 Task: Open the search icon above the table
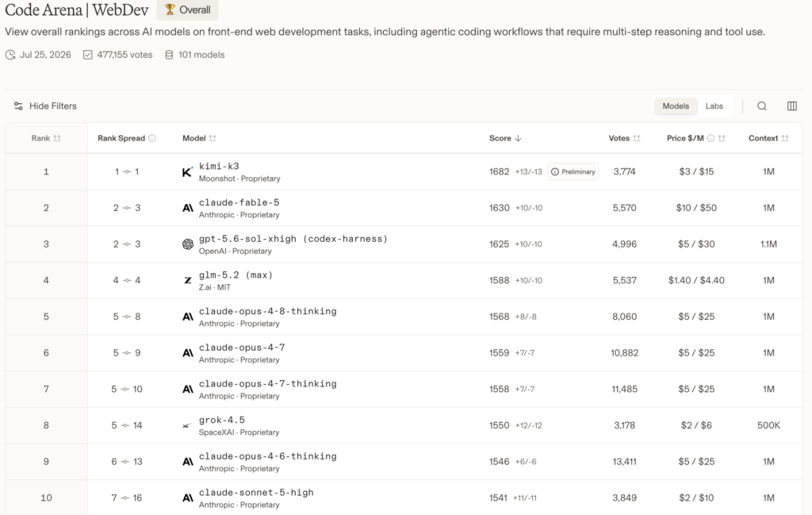pyautogui.click(x=762, y=106)
